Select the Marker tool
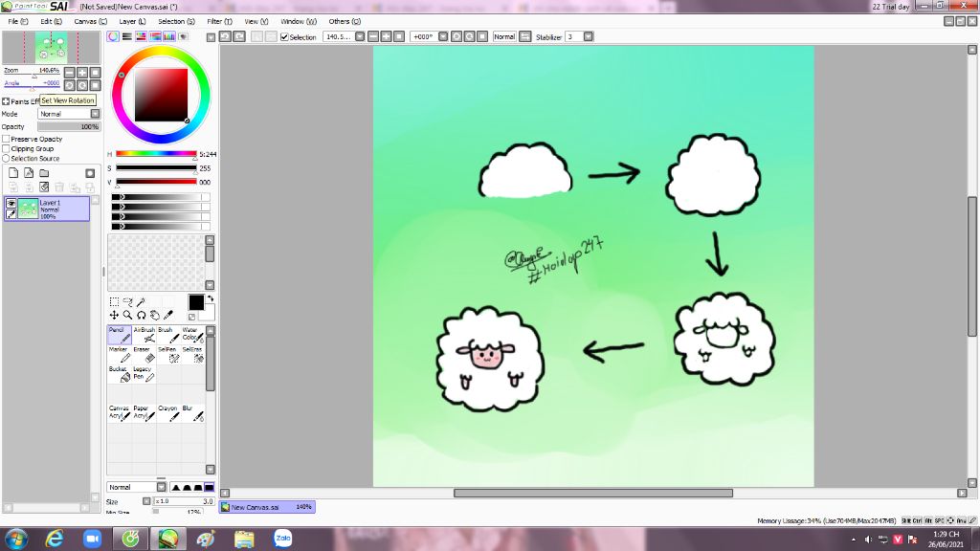The image size is (980, 551). 119,354
